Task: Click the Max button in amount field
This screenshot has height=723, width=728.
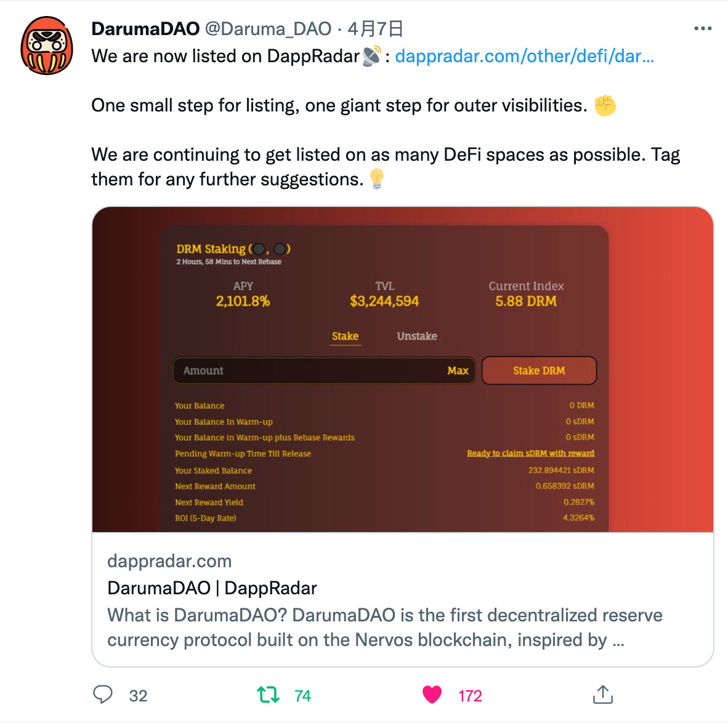Action: pos(458,371)
